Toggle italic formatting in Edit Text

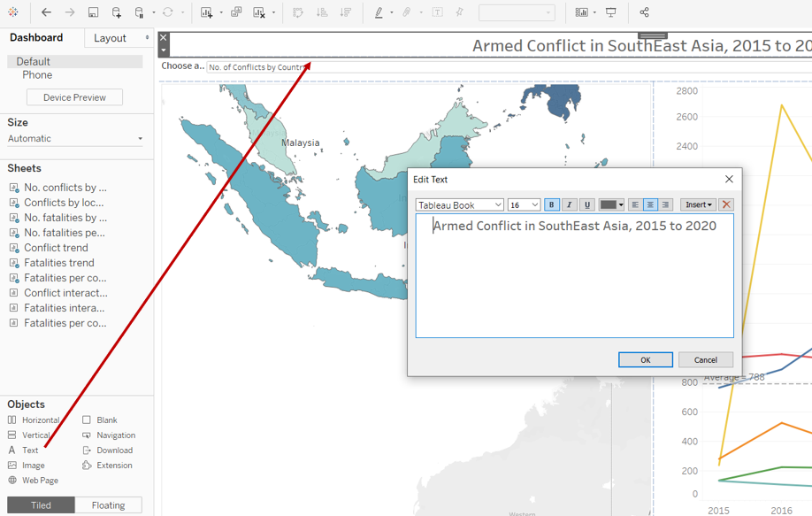pos(569,204)
